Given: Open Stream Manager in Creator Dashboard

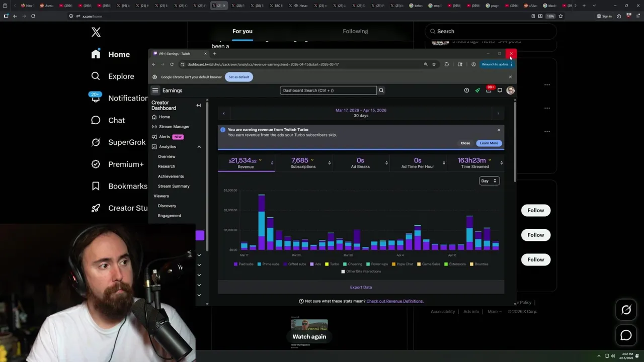Looking at the screenshot, I should [x=171, y=127].
